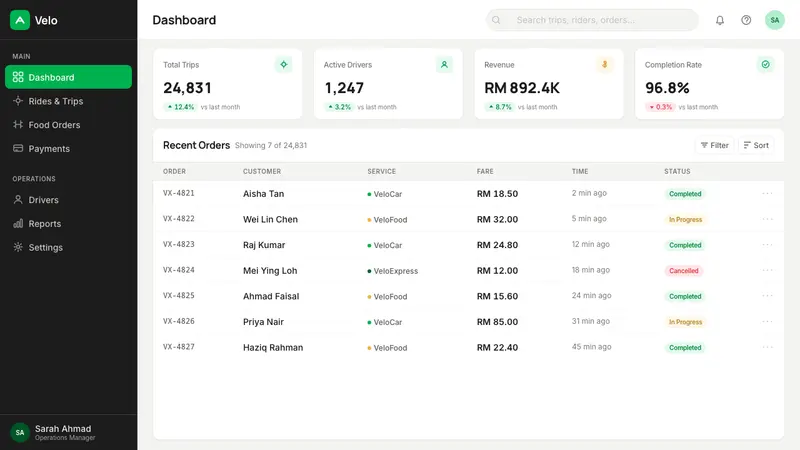Sort by FARE column header
The height and width of the screenshot is (450, 800).
pyautogui.click(x=485, y=171)
